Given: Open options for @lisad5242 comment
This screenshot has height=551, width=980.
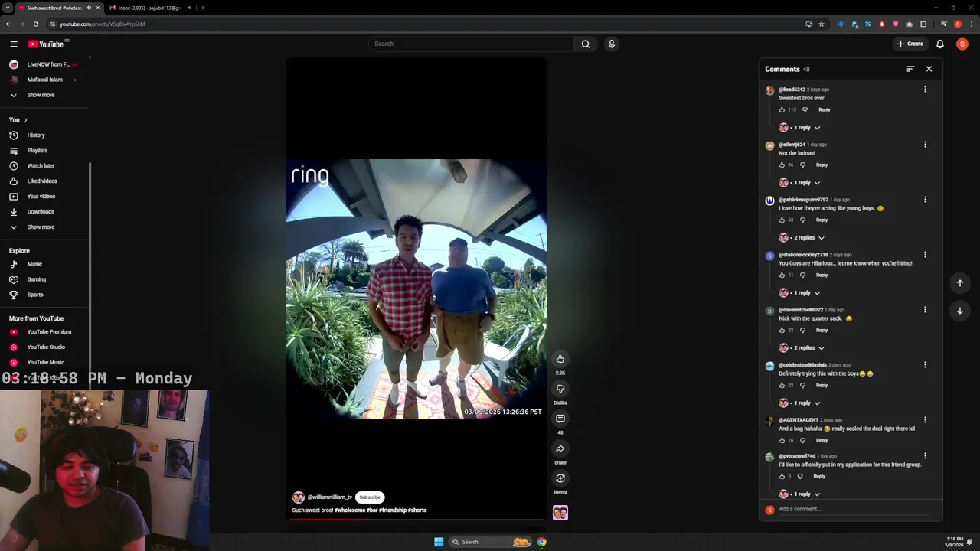Looking at the screenshot, I should tap(925, 90).
